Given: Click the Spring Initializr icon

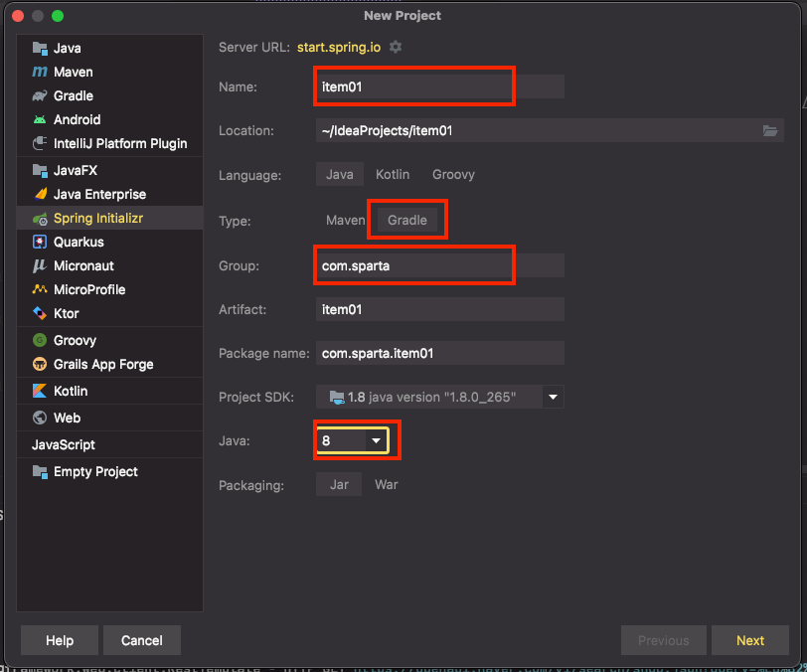Looking at the screenshot, I should pyautogui.click(x=40, y=219).
